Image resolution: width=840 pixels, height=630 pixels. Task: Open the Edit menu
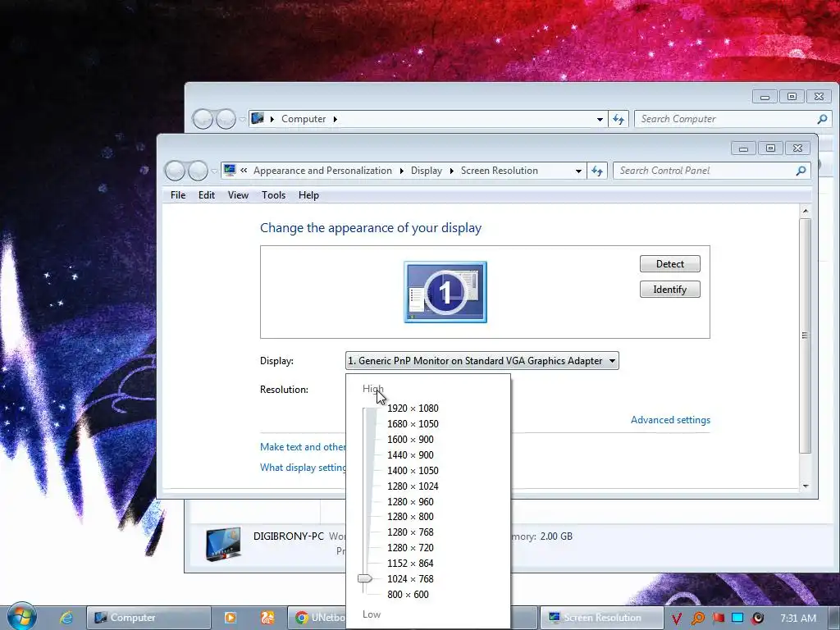206,195
